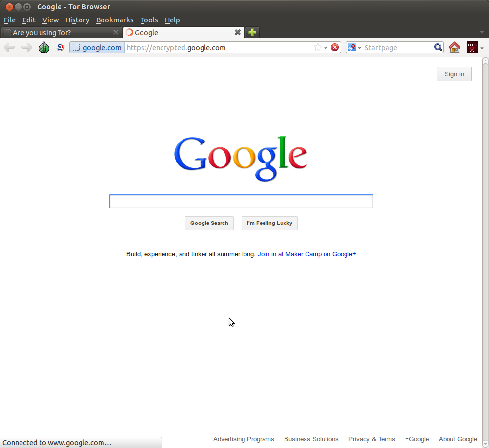
Task: Maximize the Tor Browser window
Action: [x=27, y=6]
